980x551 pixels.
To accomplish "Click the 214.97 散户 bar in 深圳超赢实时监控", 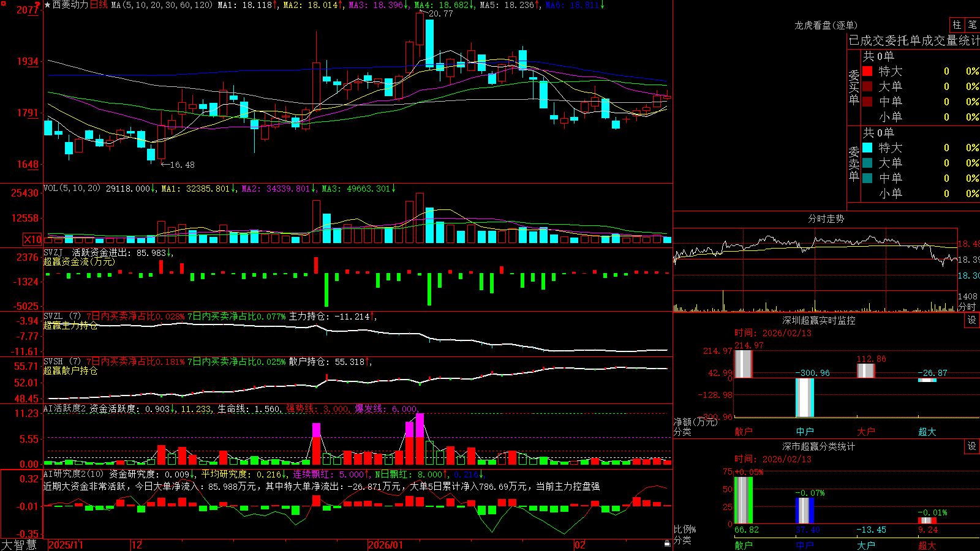I will pos(743,364).
